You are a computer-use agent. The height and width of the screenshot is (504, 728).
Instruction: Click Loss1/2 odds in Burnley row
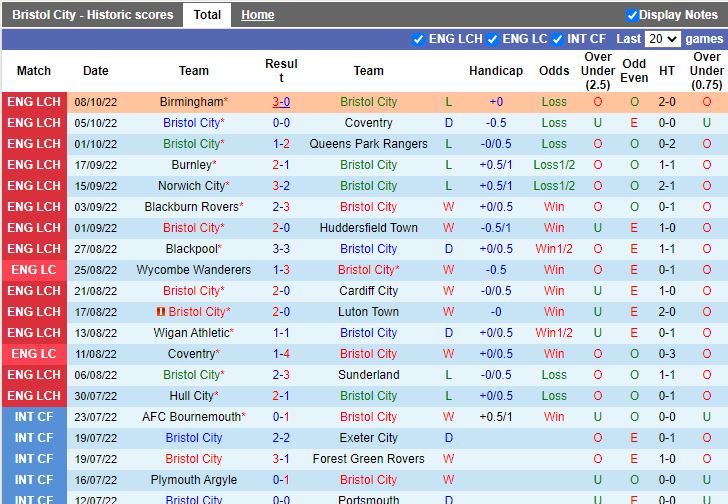point(554,165)
